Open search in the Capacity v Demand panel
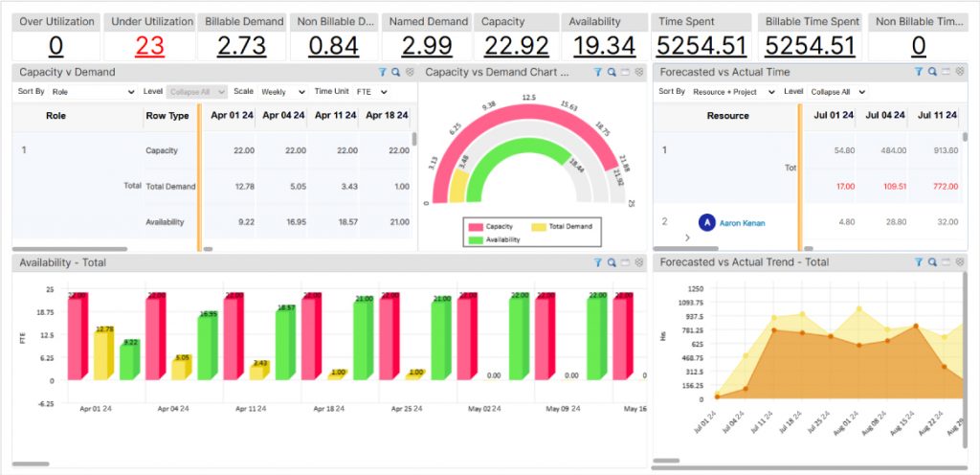Viewport: 980px width, 475px height. click(x=395, y=72)
